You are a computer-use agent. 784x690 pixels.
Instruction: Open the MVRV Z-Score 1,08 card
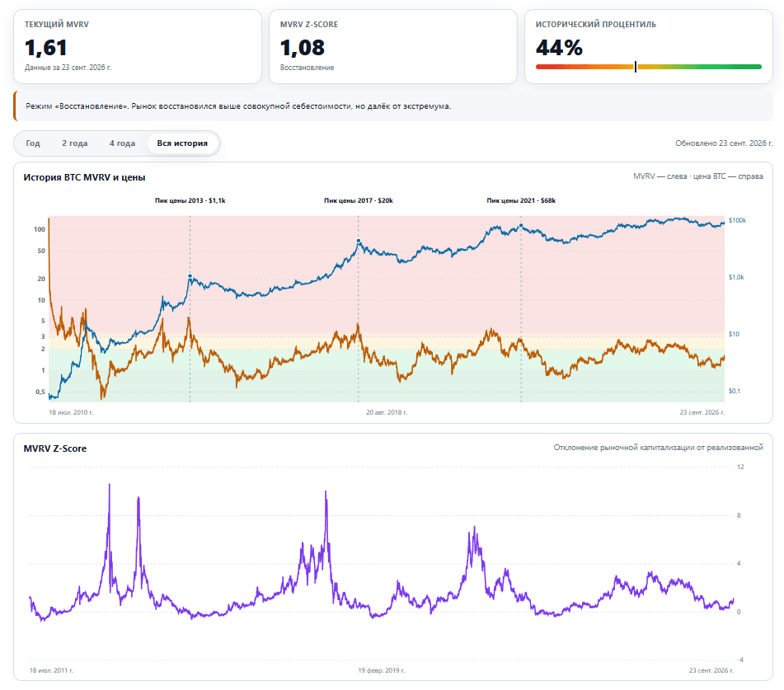(393, 46)
